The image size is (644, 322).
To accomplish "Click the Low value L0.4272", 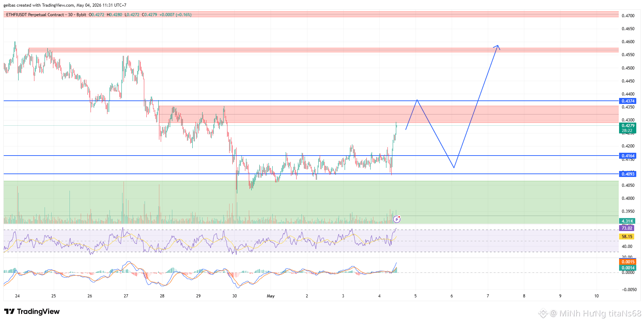I will [132, 15].
